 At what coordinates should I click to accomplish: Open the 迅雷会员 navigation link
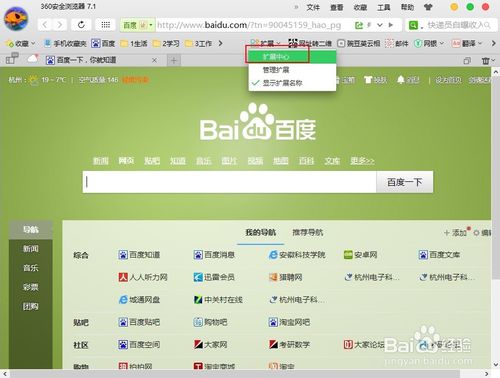pyautogui.click(x=214, y=277)
